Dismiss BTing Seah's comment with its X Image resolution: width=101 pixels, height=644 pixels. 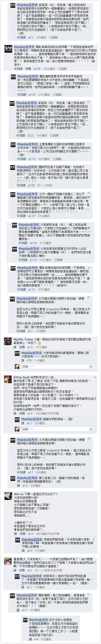click(95, 377)
